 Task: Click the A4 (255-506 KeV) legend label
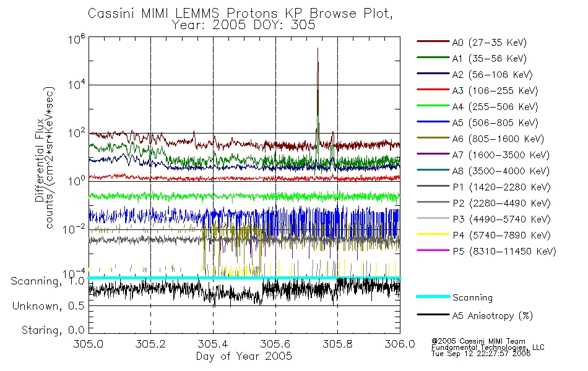click(495, 107)
